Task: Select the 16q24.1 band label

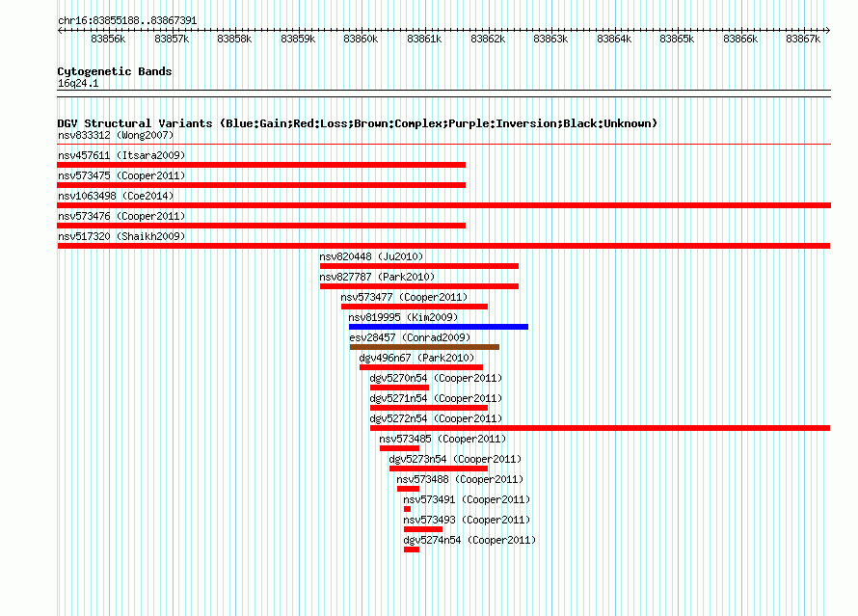Action: point(78,83)
